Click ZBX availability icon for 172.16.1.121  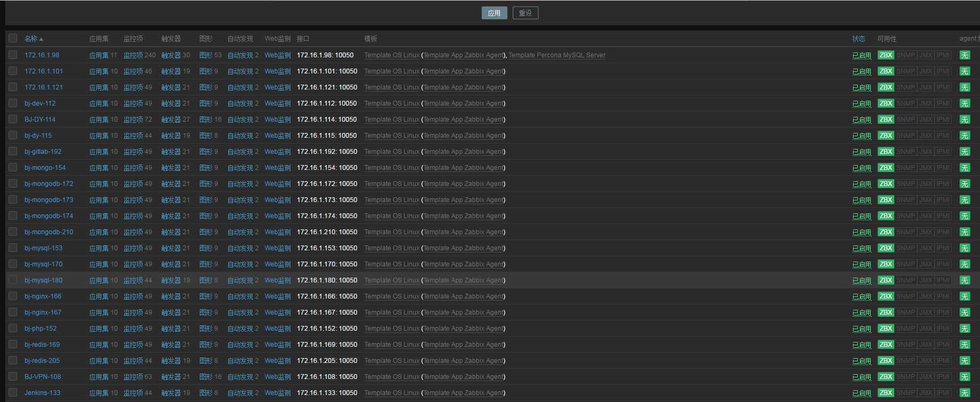pos(886,87)
